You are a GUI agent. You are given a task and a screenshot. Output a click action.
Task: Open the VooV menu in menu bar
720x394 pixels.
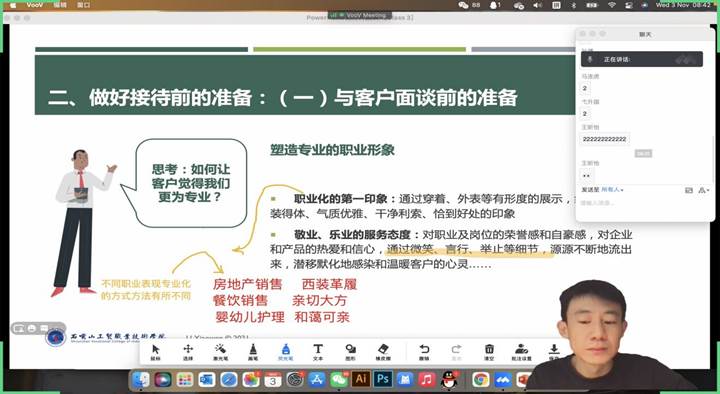coord(34,5)
